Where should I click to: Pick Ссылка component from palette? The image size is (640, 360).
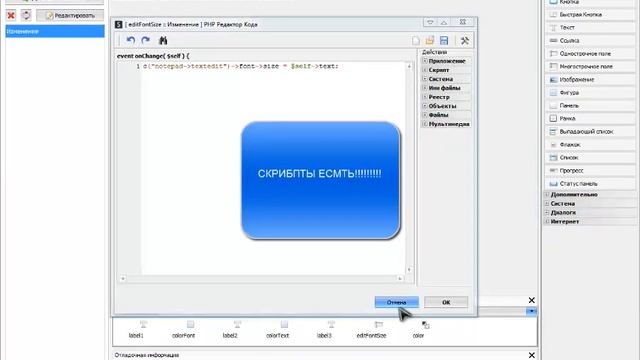(x=590, y=40)
